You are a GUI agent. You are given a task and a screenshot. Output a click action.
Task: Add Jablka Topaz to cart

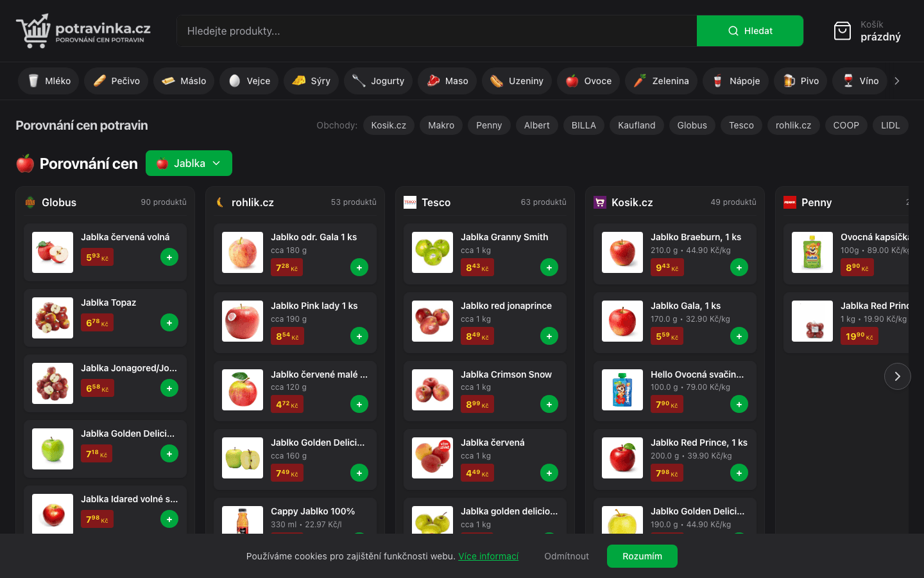coord(169,323)
